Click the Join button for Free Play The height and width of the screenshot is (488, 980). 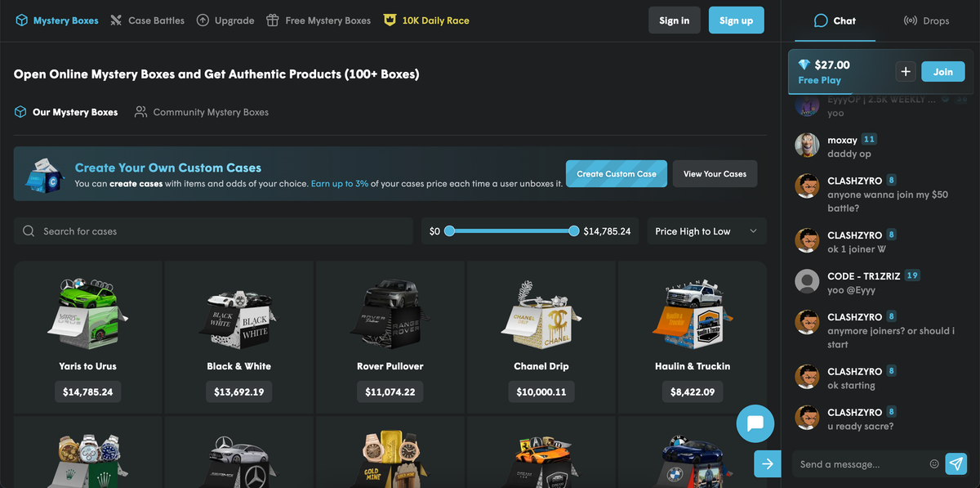942,71
